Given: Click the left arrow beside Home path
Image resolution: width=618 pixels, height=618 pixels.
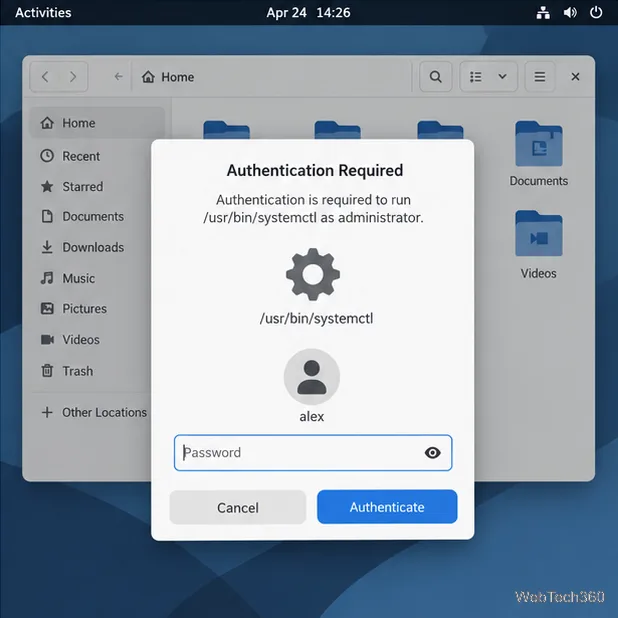Looking at the screenshot, I should [118, 76].
